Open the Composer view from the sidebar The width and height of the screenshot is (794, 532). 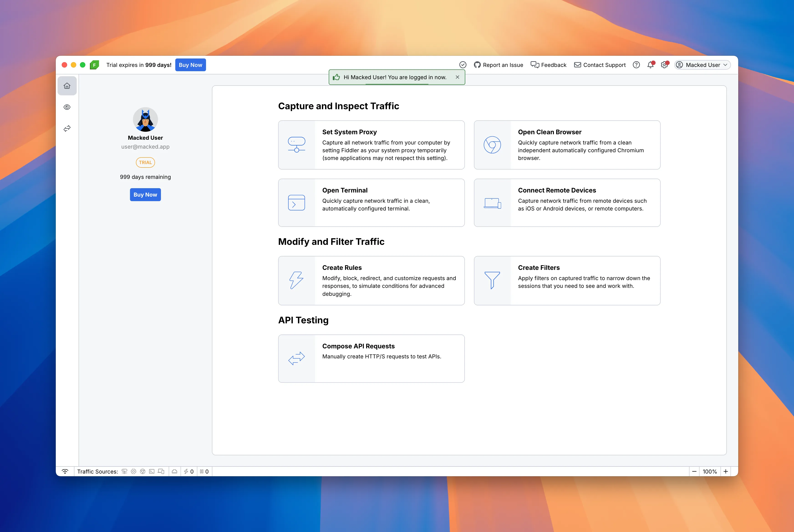click(67, 128)
